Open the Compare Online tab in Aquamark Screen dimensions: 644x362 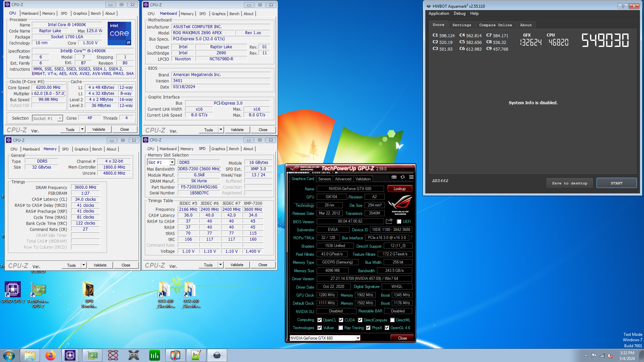coord(495,25)
